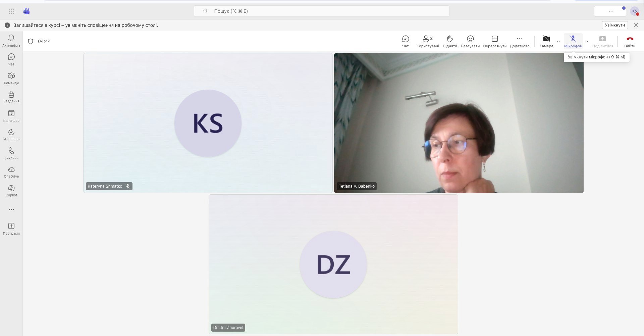The height and width of the screenshot is (336, 644).
Task: Open Чат in the left sidebar
Action: [11, 60]
